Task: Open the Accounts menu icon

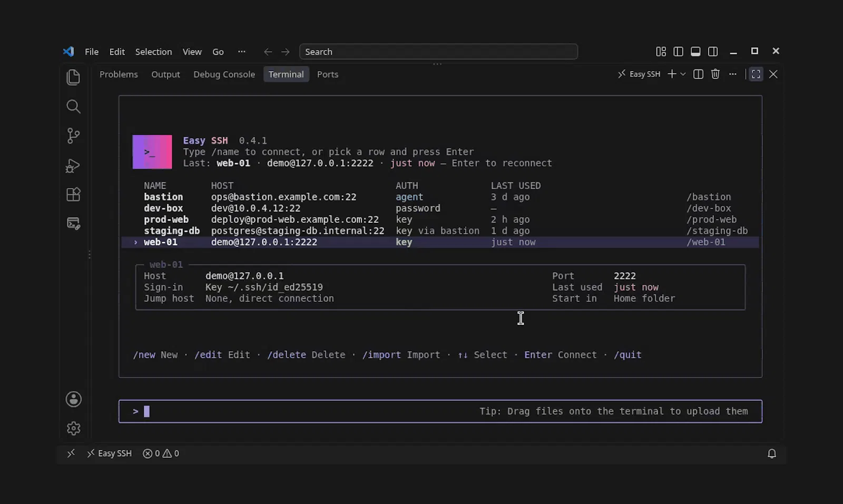Action: [73, 399]
